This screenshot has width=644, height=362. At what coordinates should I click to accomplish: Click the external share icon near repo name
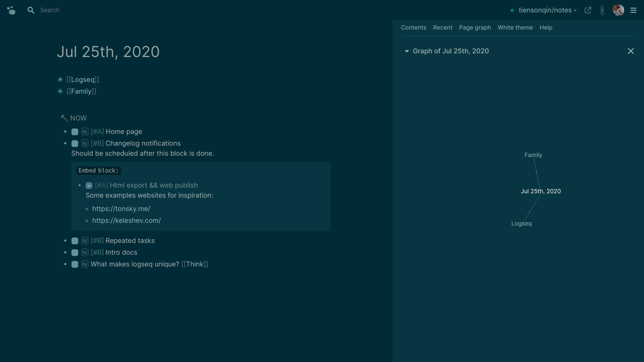click(587, 10)
